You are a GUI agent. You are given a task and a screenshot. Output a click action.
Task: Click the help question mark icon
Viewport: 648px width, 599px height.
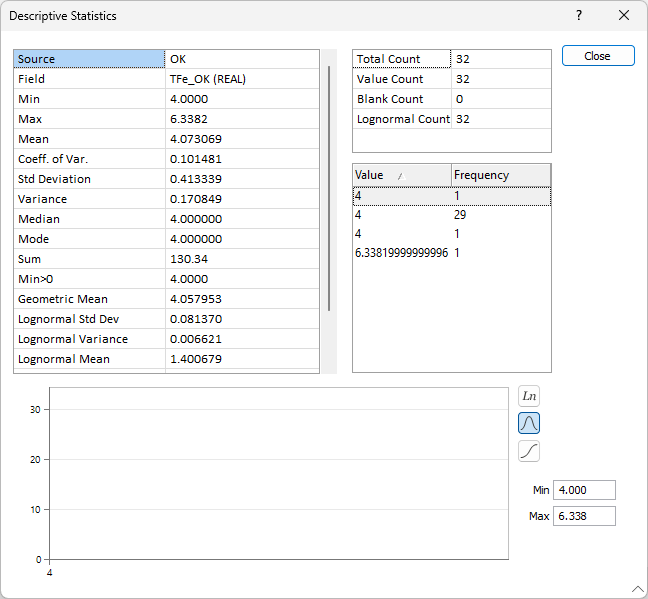(578, 16)
